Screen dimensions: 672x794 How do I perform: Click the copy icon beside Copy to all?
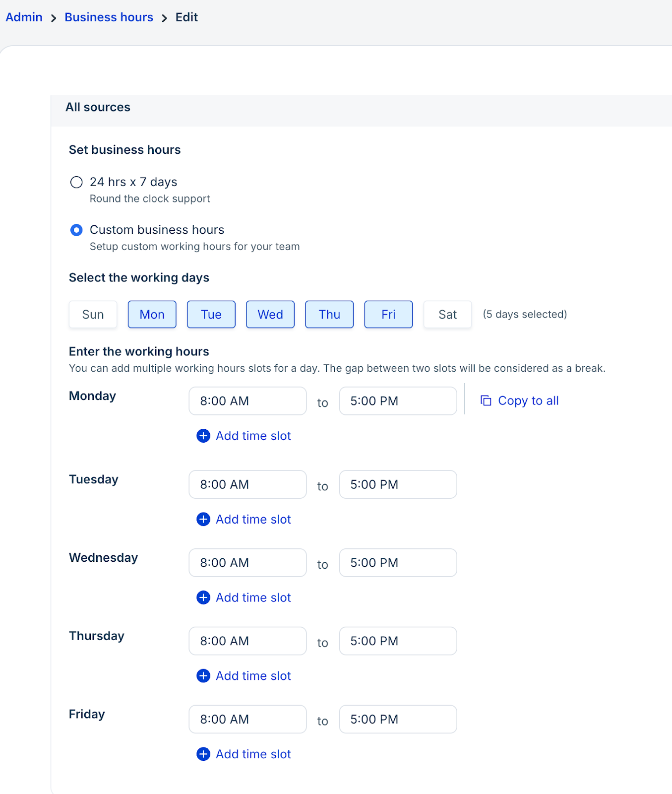pos(486,400)
